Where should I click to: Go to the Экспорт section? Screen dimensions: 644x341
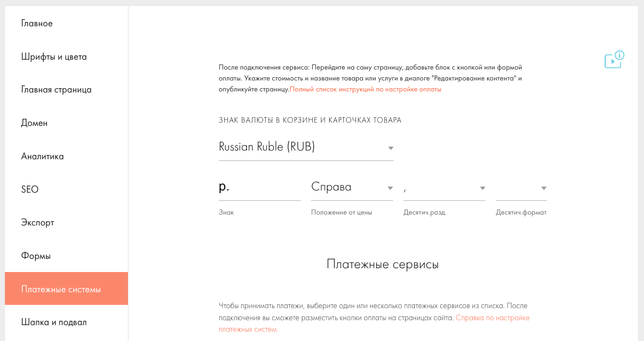pyautogui.click(x=38, y=223)
